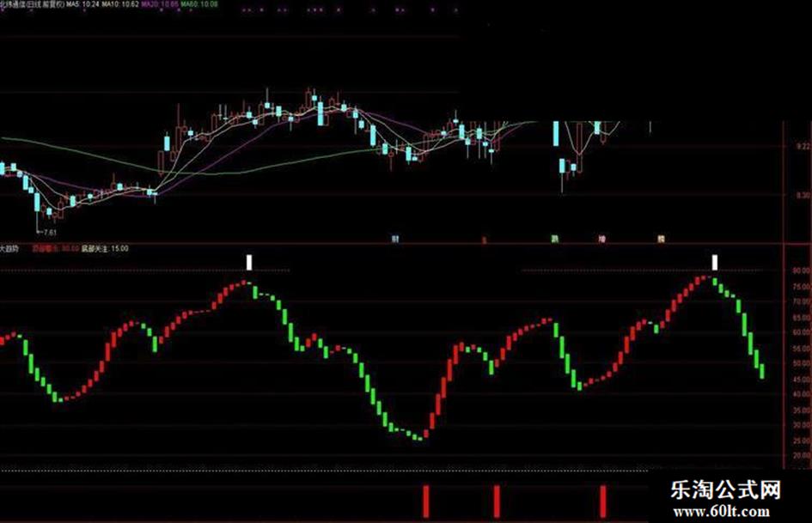Select the purple MA20 indicator label
The image size is (812, 523).
(x=160, y=3)
